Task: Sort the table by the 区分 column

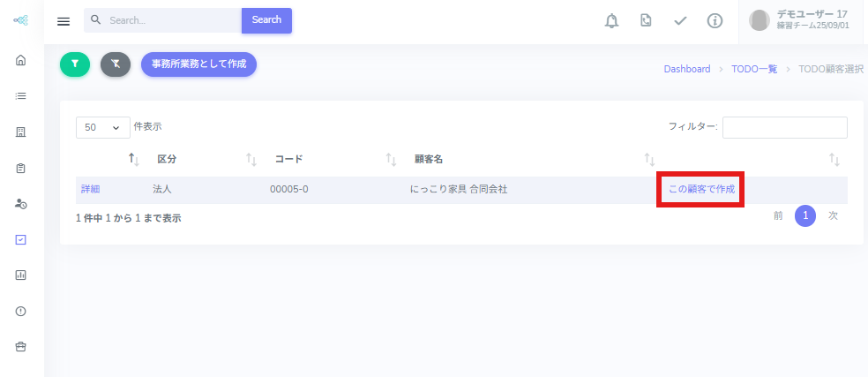Action: (x=167, y=160)
